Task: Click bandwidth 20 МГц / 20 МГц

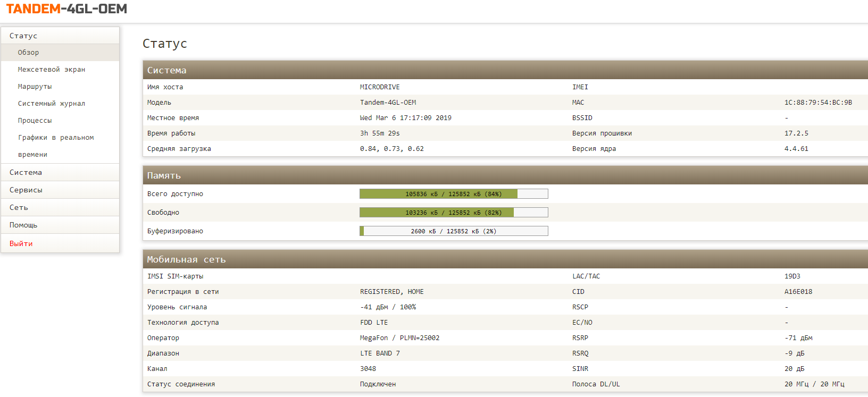Action: [814, 384]
